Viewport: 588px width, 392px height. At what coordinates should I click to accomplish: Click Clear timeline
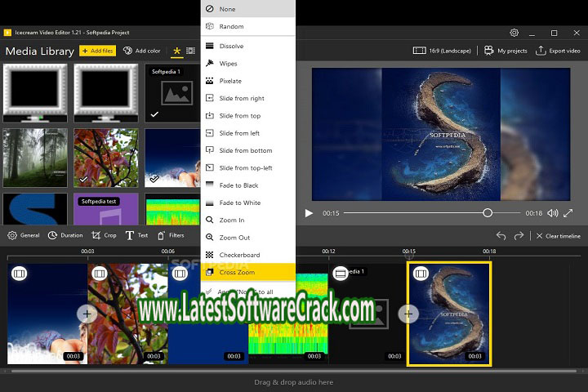[x=559, y=236]
